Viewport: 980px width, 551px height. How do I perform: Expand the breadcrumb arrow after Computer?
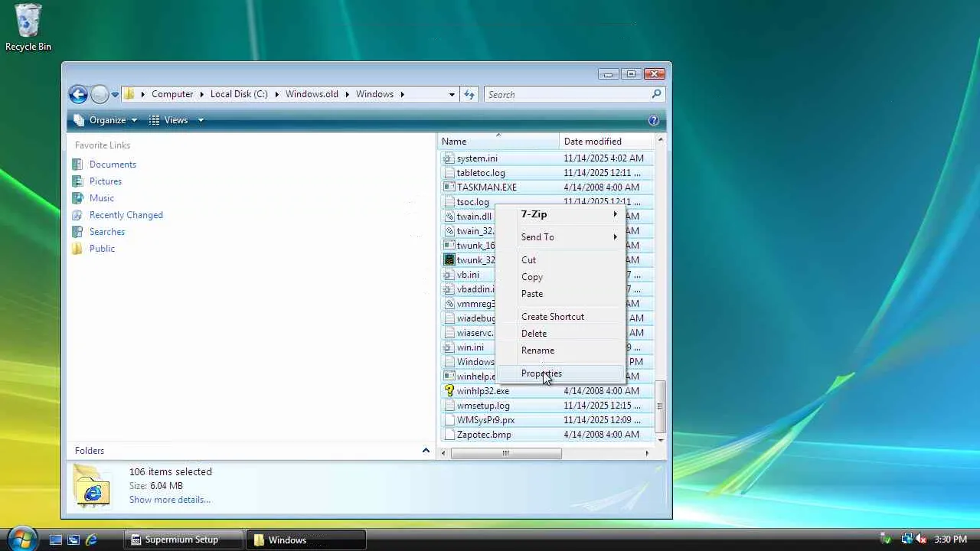click(x=202, y=94)
